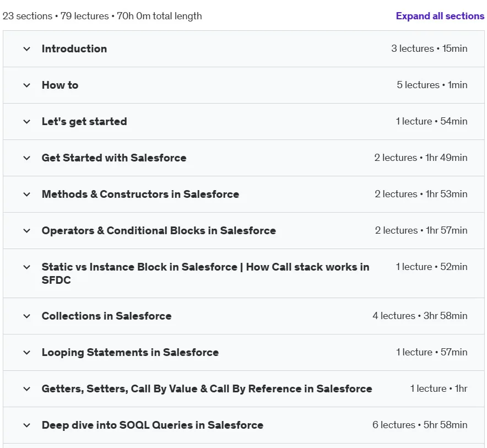Click '2 lectures • 1hr 53min' text
Viewport: 487px width, 448px height.
pos(421,194)
